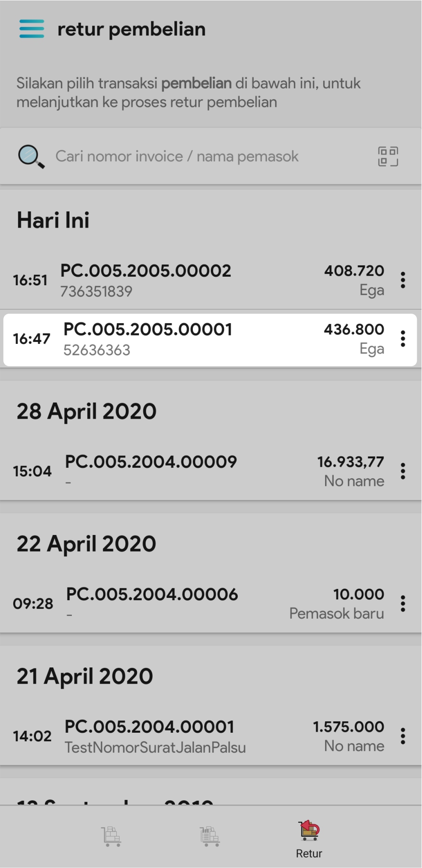Tap the TestNomorSuratJalanPalsu reference text
This screenshot has width=422, height=868.
tap(155, 748)
